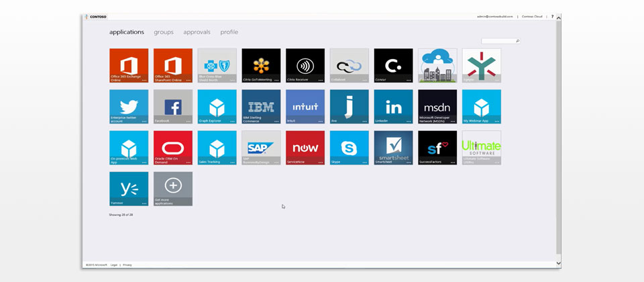Open the Ultimate Software tile
Viewport: 644px width, 282px height.
point(482,148)
